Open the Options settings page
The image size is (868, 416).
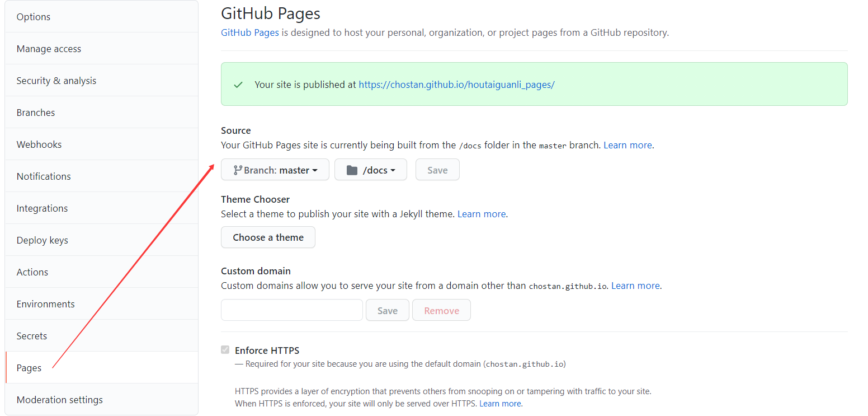pyautogui.click(x=101, y=17)
